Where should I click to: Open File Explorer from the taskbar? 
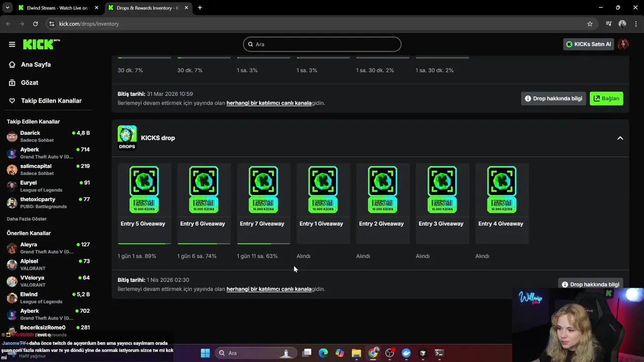[357, 353]
